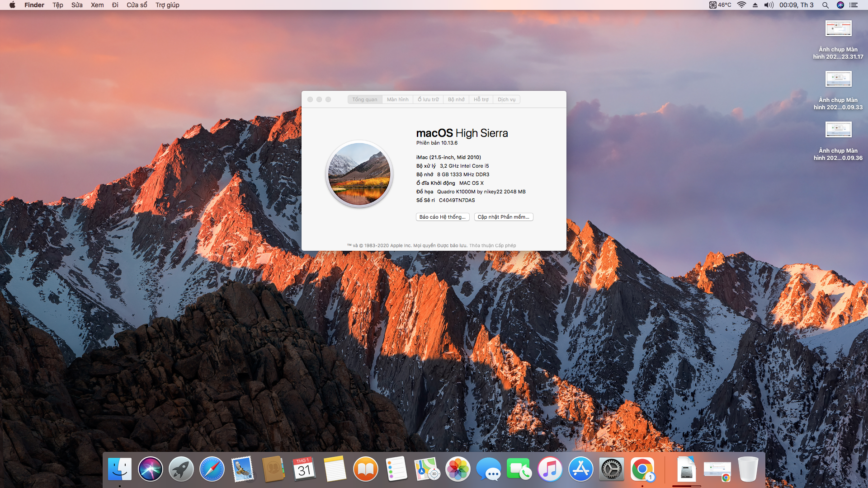Image resolution: width=868 pixels, height=488 pixels.
Task: Open the Photos app icon
Action: click(x=458, y=469)
